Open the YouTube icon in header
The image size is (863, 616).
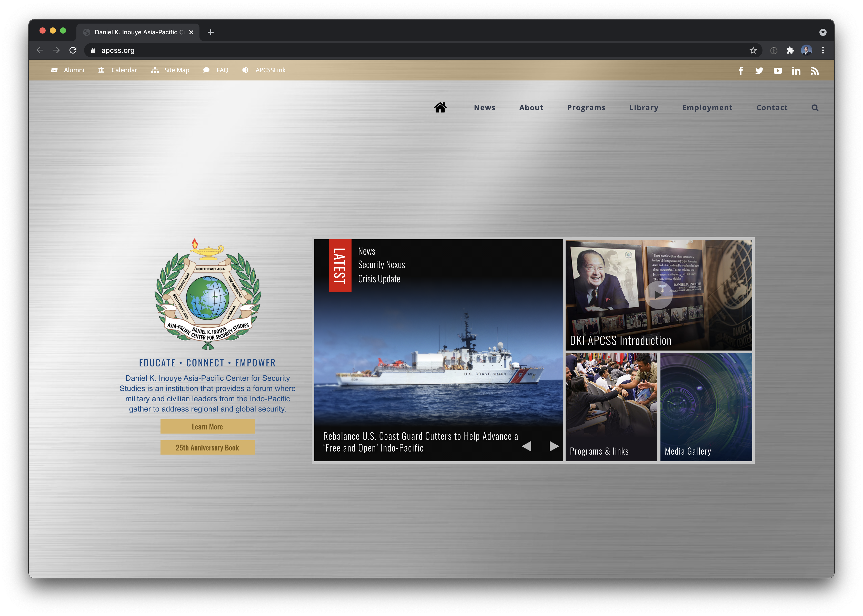[x=778, y=70]
